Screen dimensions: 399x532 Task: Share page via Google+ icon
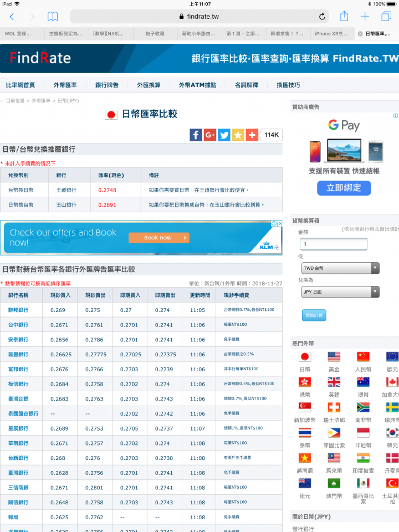[210, 135]
